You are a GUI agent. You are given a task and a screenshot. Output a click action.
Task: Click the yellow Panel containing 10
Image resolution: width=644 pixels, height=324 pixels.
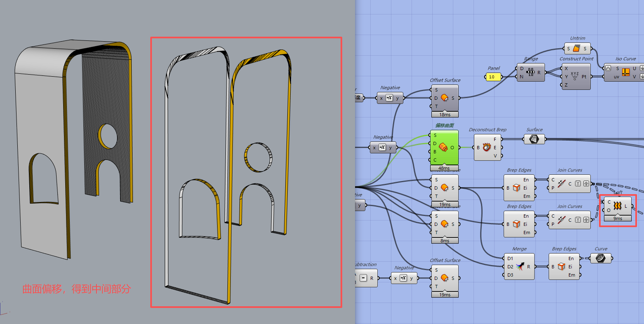coord(493,77)
